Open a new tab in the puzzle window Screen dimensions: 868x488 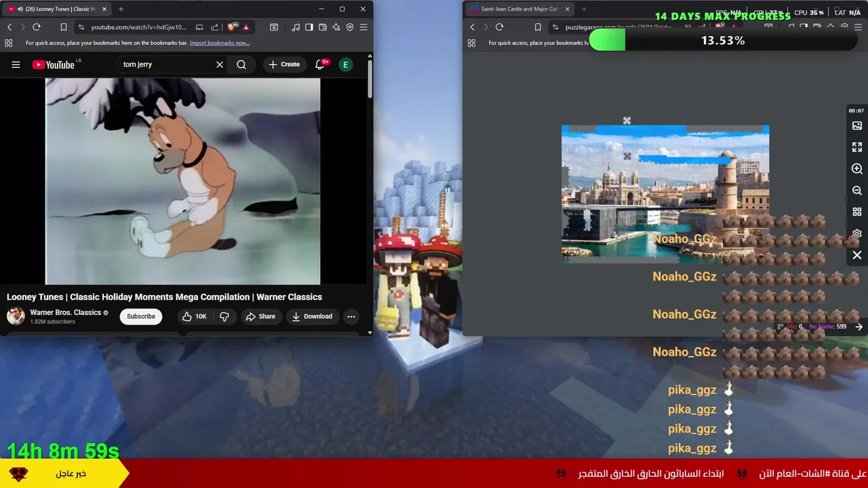(x=584, y=9)
